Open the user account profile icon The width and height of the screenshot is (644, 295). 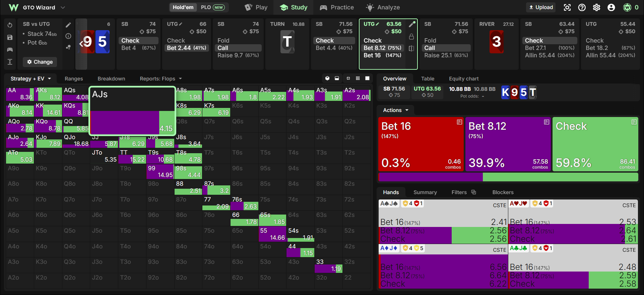pos(611,7)
